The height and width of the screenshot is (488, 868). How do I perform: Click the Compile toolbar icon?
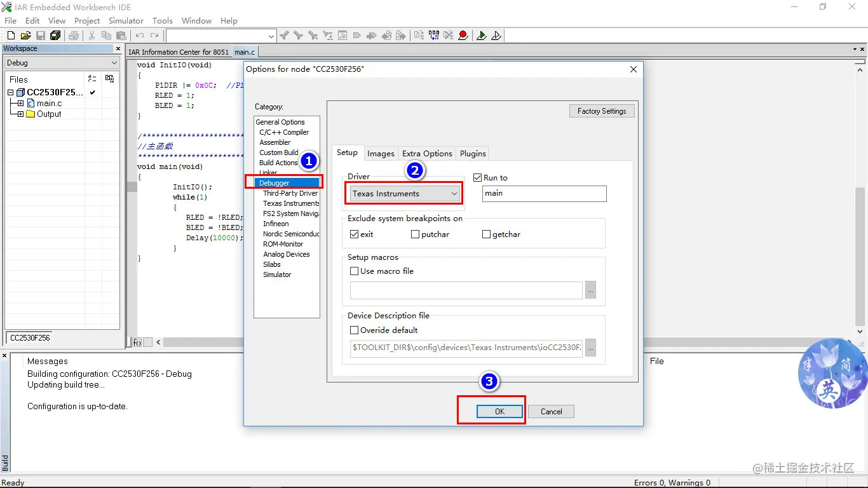[x=418, y=36]
